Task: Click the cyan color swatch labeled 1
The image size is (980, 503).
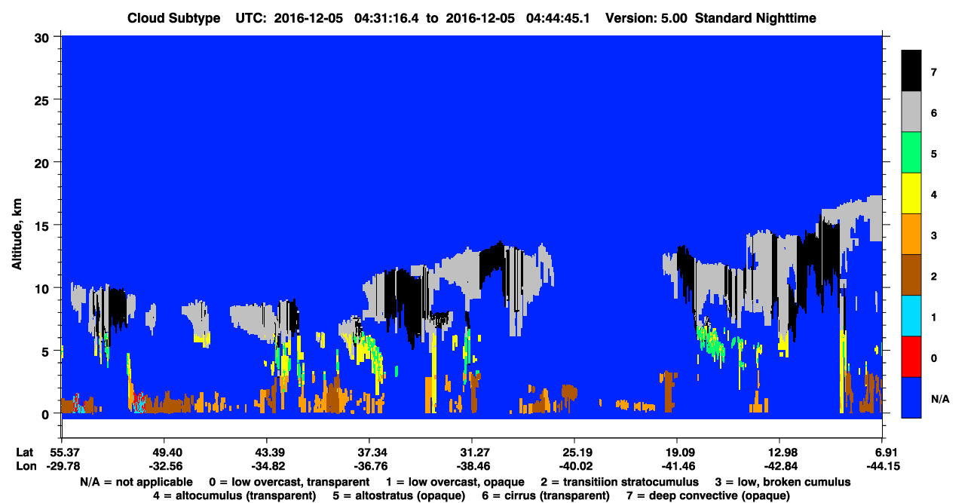Action: click(911, 316)
